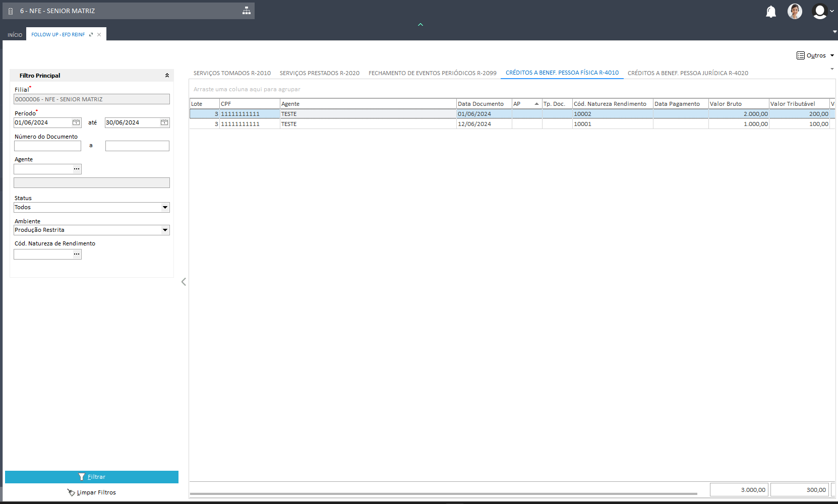838x504 pixels.
Task: Click the Período end date field
Action: click(x=133, y=122)
